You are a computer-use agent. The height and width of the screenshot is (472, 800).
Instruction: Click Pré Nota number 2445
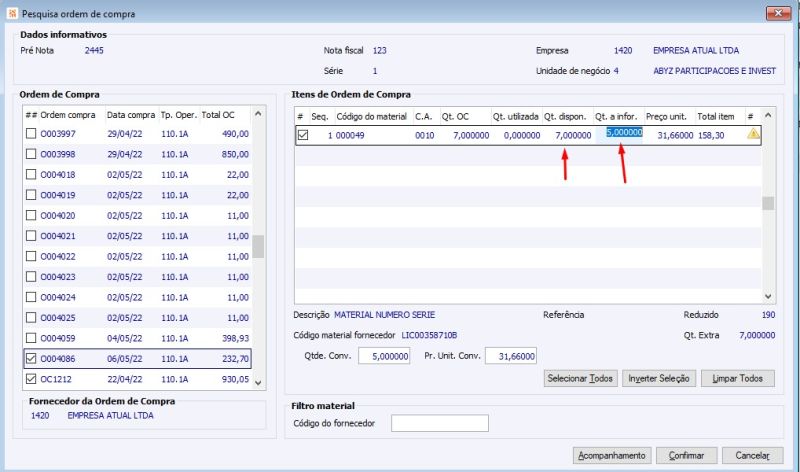point(94,51)
